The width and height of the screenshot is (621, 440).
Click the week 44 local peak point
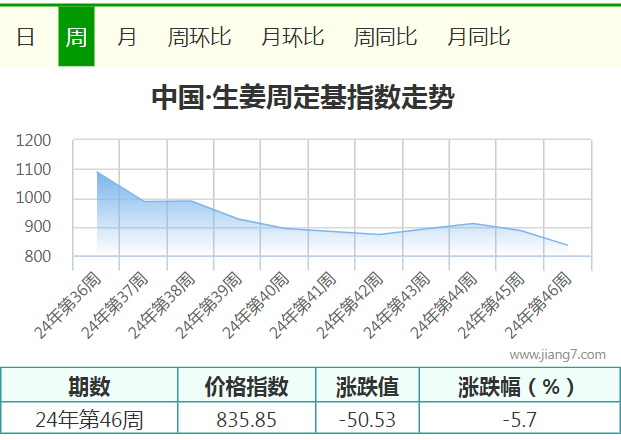pyautogui.click(x=473, y=224)
